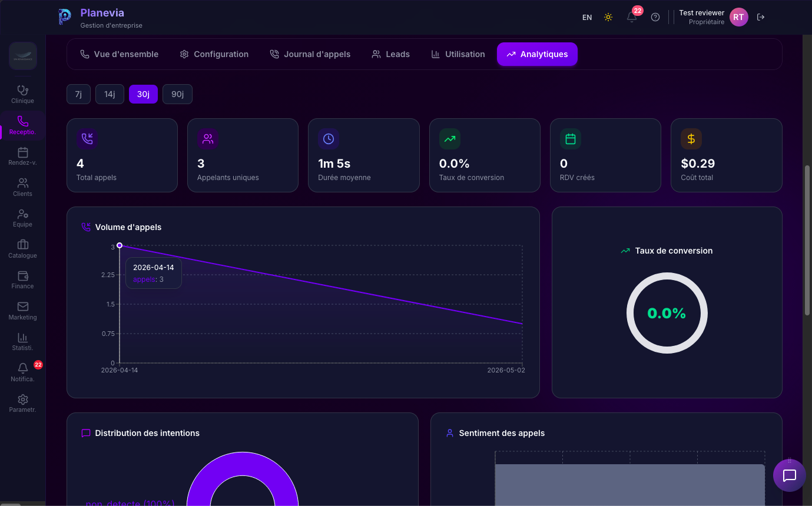
Task: Click the logout icon in header
Action: (x=761, y=17)
